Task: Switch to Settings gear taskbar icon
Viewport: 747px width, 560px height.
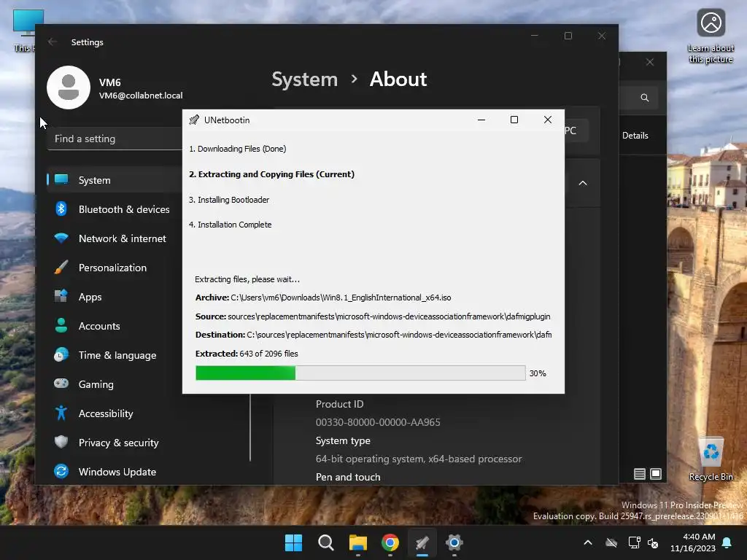Action: click(x=454, y=542)
